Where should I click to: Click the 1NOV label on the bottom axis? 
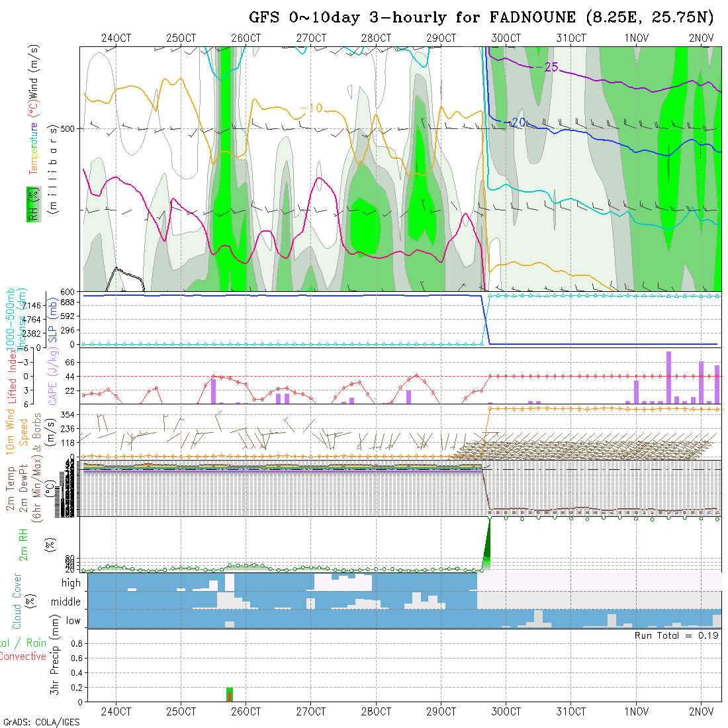coord(636,711)
